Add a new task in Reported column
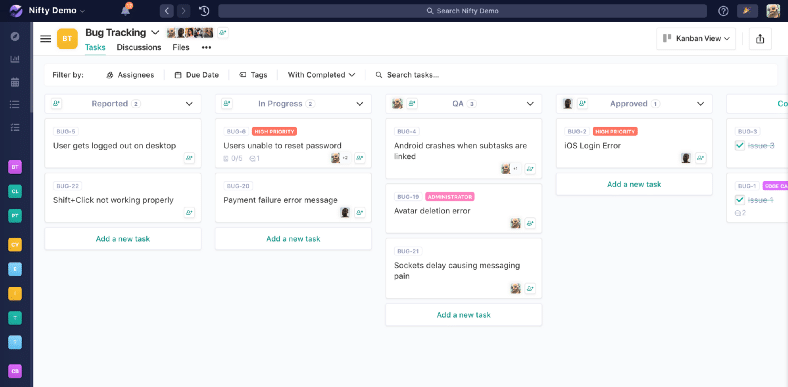 click(x=123, y=239)
